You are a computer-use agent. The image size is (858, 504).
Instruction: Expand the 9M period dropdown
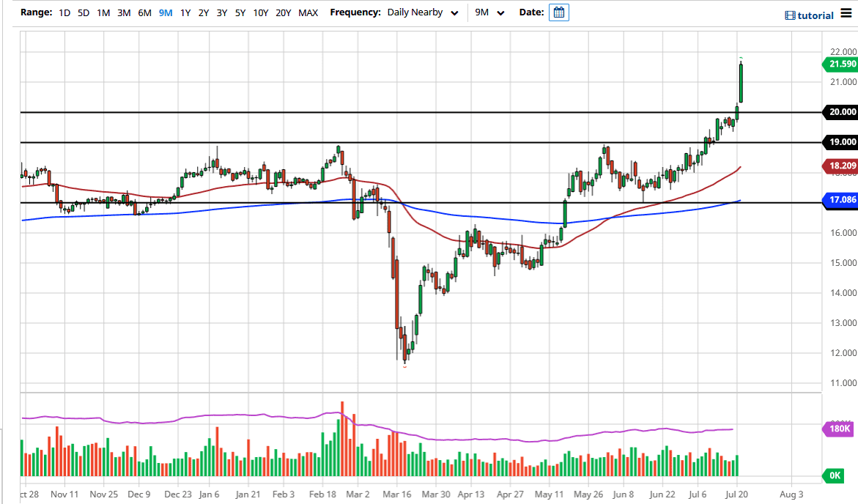(x=489, y=12)
